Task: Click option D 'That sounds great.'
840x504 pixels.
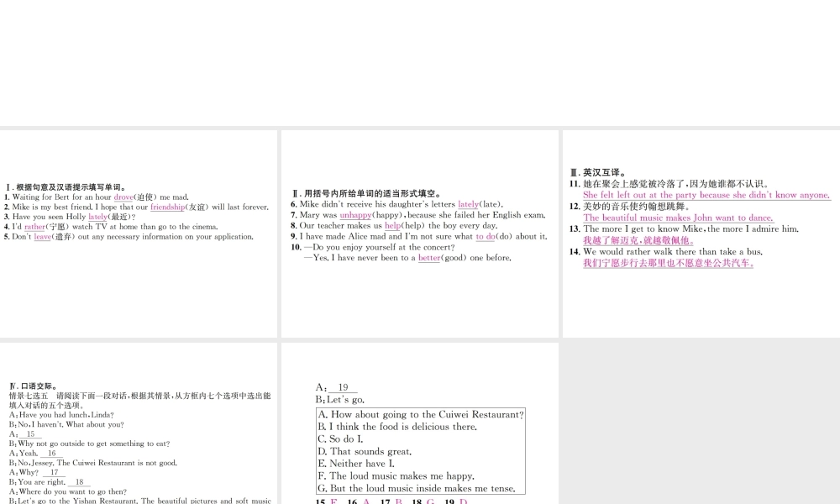Action: 365,452
